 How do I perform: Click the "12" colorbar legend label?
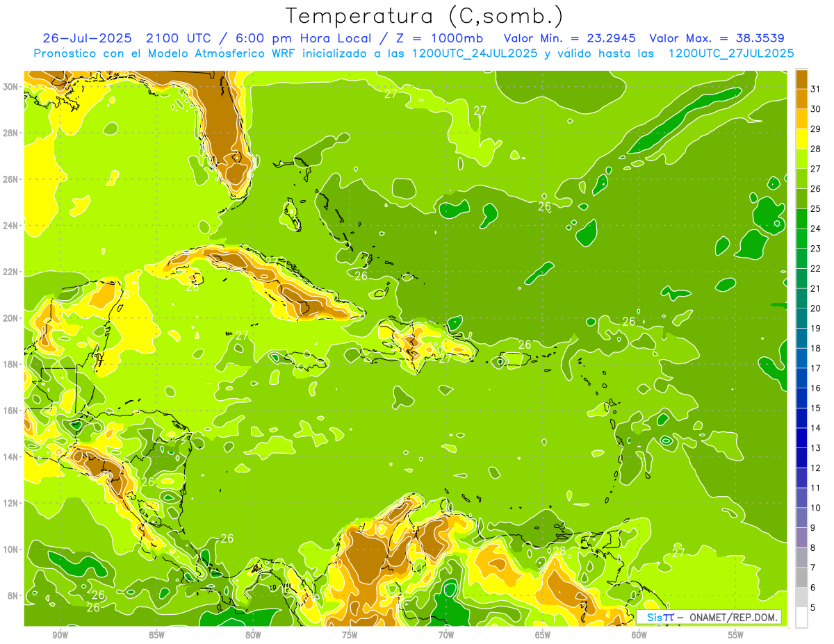815,468
